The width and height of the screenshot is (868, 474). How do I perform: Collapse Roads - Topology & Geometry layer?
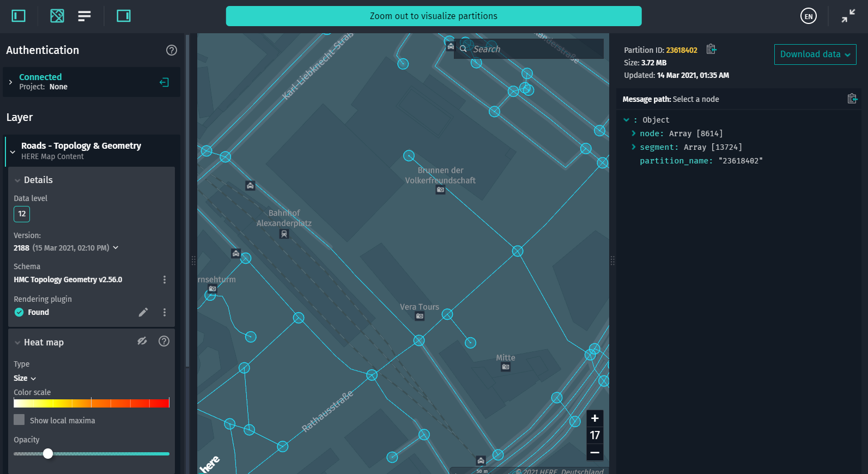(x=13, y=152)
